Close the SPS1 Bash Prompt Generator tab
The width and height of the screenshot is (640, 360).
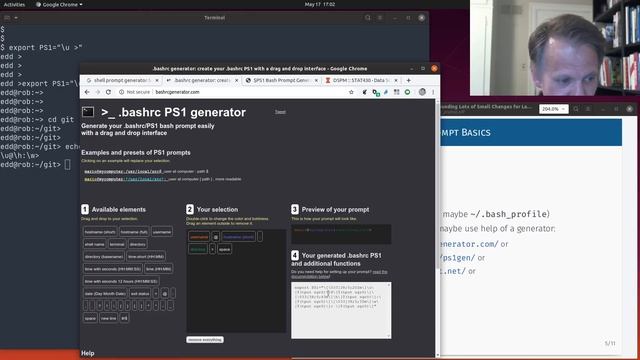pyautogui.click(x=316, y=80)
